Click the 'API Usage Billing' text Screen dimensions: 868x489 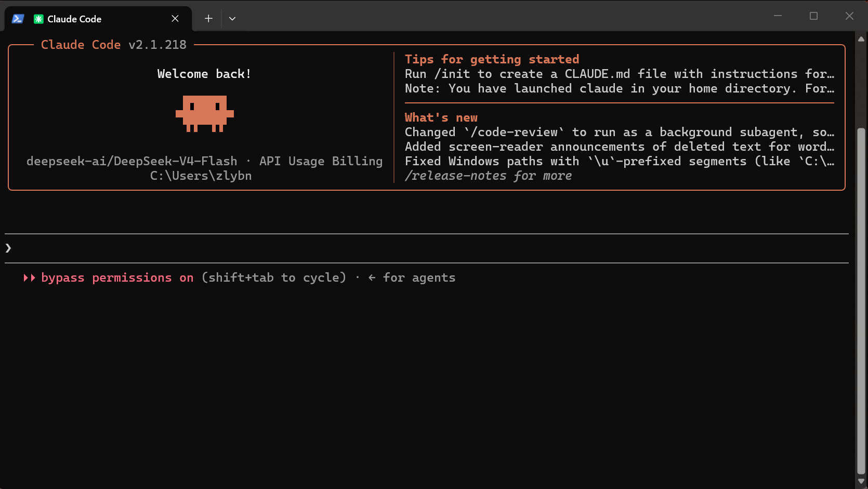click(x=321, y=161)
